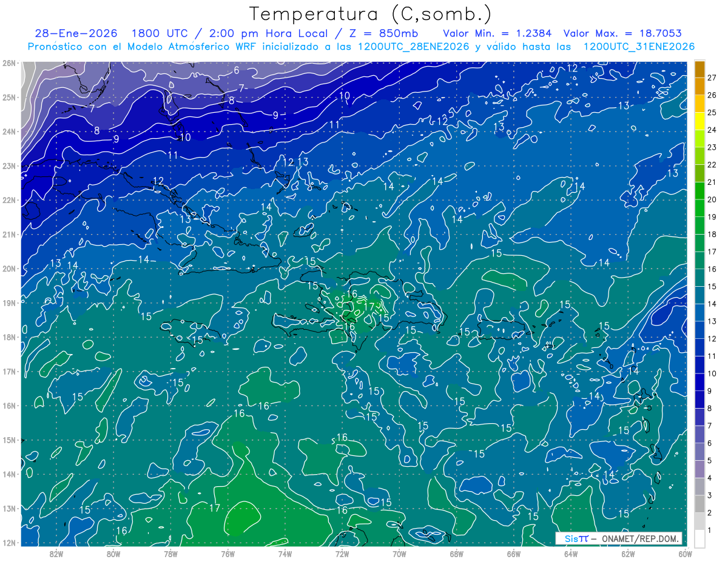
Task: Click the 'Temperatura (C,somb.)' title
Action: pyautogui.click(x=370, y=14)
